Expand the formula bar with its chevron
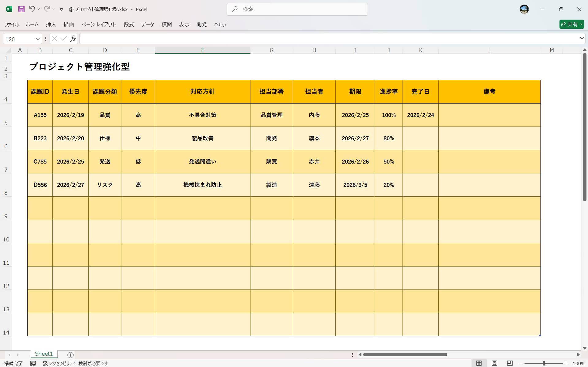The width and height of the screenshot is (588, 367). coord(581,38)
